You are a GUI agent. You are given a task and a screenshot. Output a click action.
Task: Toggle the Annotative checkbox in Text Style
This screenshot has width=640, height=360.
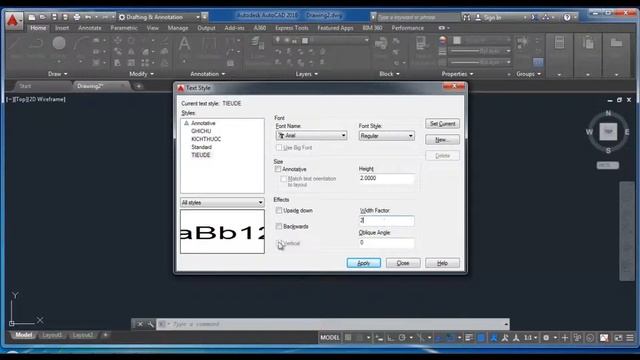[278, 169]
